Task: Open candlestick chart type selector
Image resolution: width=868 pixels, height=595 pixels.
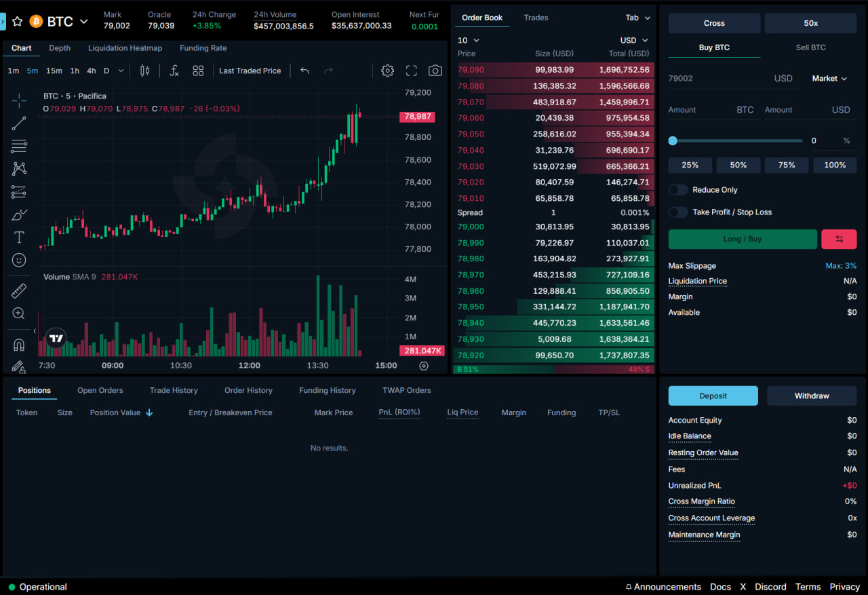Action: 144,71
